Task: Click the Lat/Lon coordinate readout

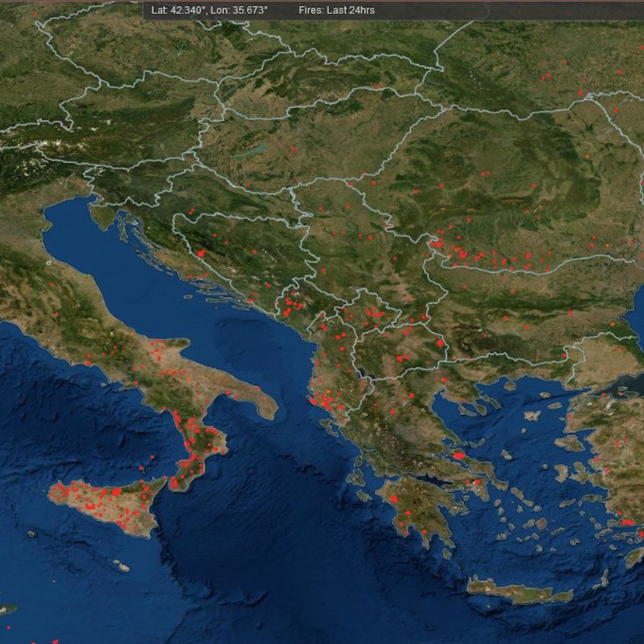Action: pyautogui.click(x=209, y=10)
